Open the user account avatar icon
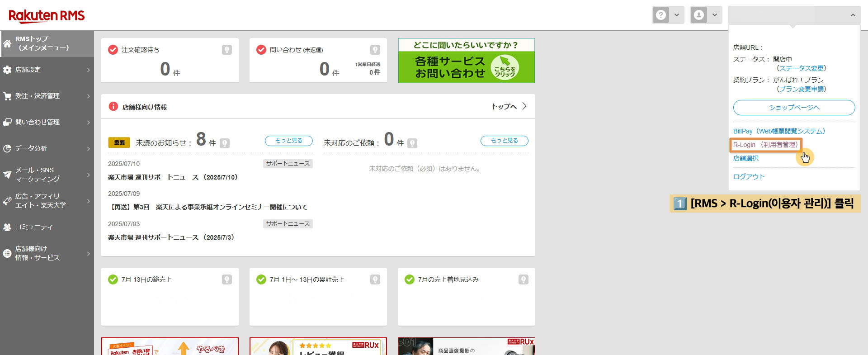This screenshot has height=355, width=868. [x=699, y=15]
